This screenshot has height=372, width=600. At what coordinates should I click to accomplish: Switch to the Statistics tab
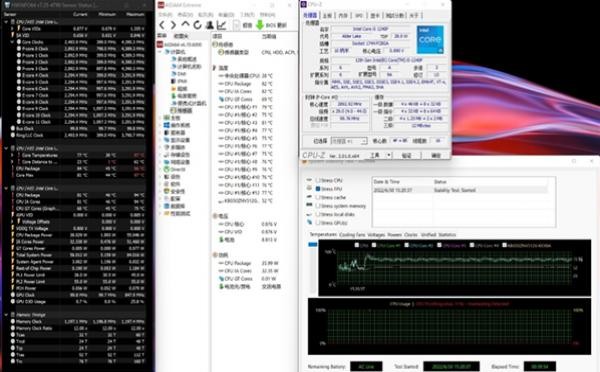click(x=447, y=235)
